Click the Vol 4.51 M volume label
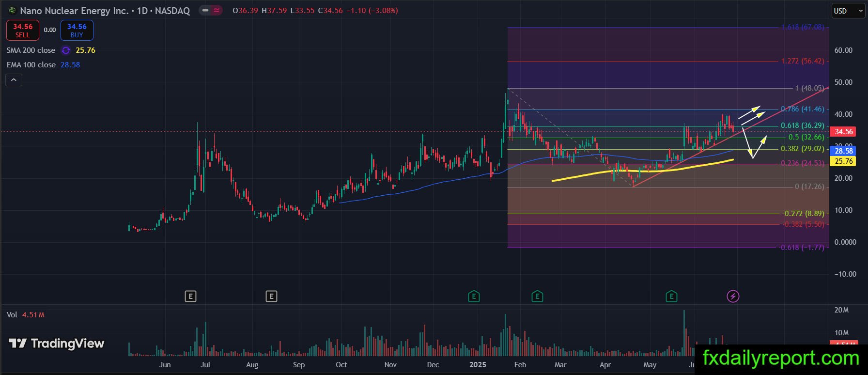Image resolution: width=868 pixels, height=375 pixels. [26, 315]
